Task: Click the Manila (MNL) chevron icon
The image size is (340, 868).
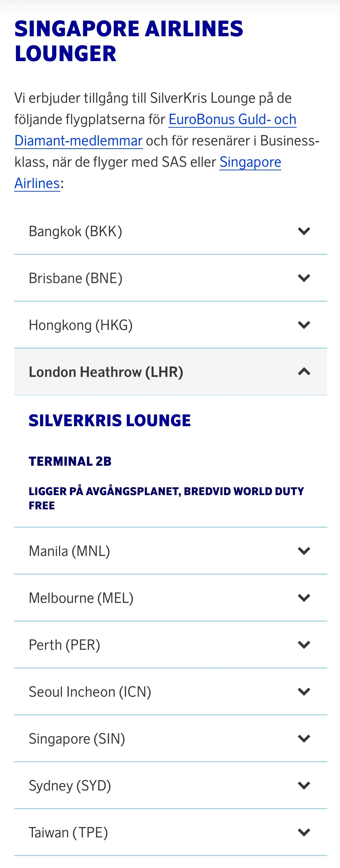Action: tap(304, 551)
